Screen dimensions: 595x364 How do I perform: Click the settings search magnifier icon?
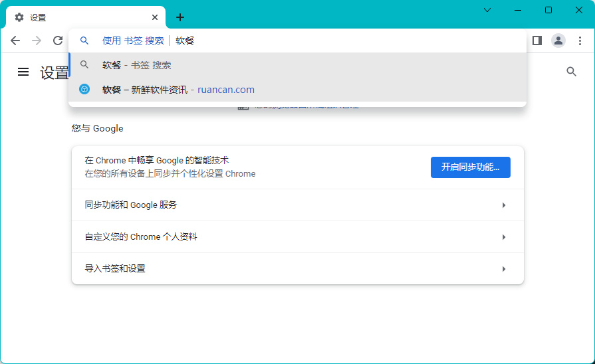(x=571, y=72)
